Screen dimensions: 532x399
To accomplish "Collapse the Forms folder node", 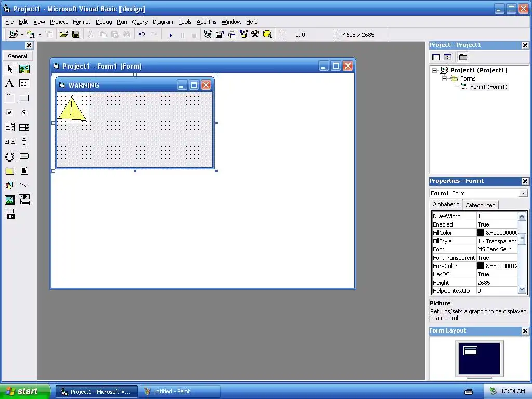I will coord(445,79).
